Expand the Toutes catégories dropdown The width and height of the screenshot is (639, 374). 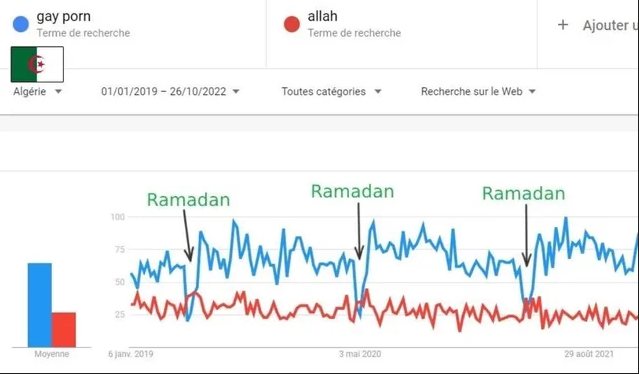(331, 92)
